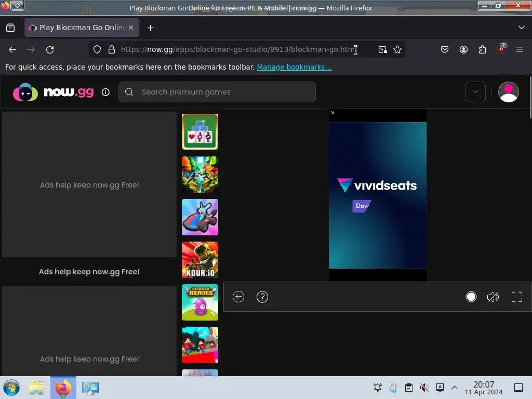Click the vividseats ad logo
This screenshot has width=532, height=399.
pos(377,185)
